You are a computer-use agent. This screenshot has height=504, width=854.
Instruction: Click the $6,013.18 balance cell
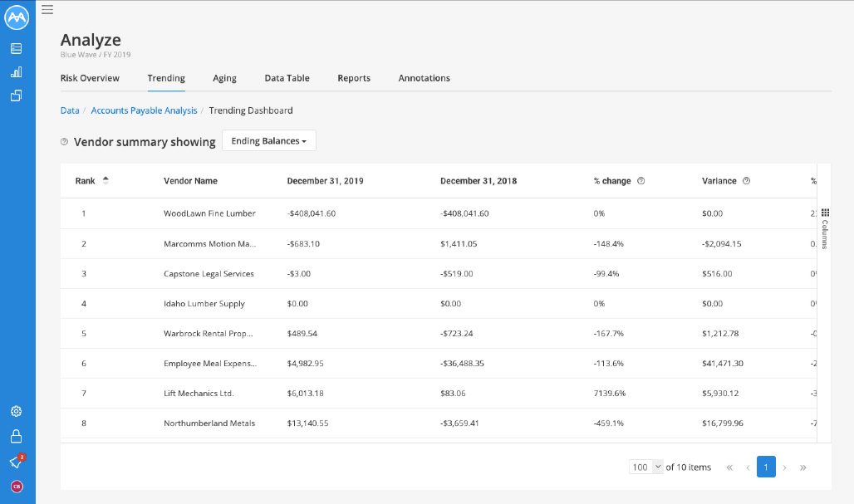click(306, 394)
